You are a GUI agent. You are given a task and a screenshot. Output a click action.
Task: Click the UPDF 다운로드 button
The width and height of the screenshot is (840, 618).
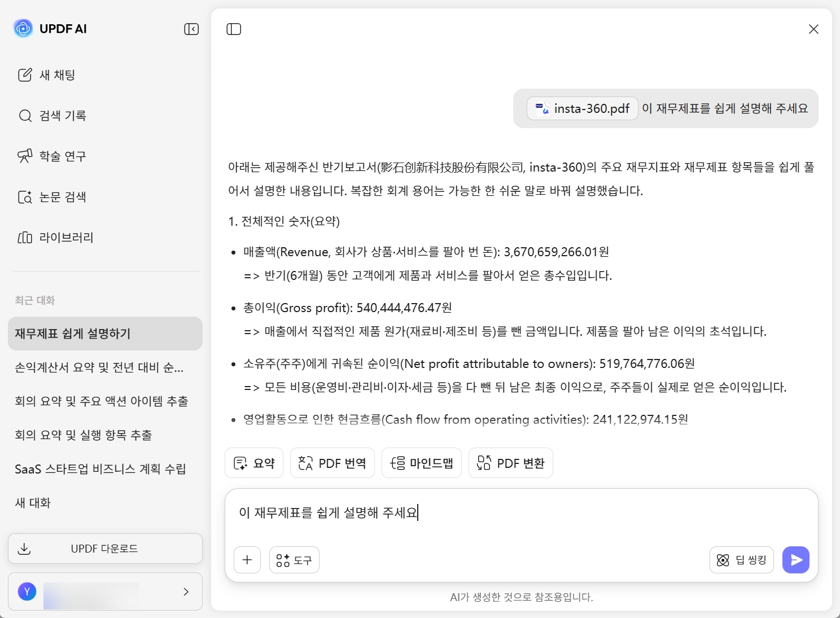[105, 549]
